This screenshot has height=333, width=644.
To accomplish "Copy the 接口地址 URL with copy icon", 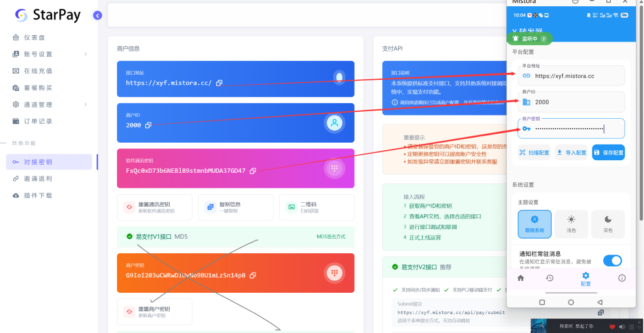I will [x=219, y=83].
